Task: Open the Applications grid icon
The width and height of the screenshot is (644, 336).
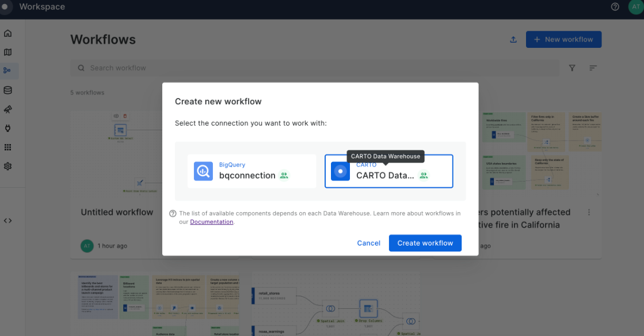Action: 8,147
